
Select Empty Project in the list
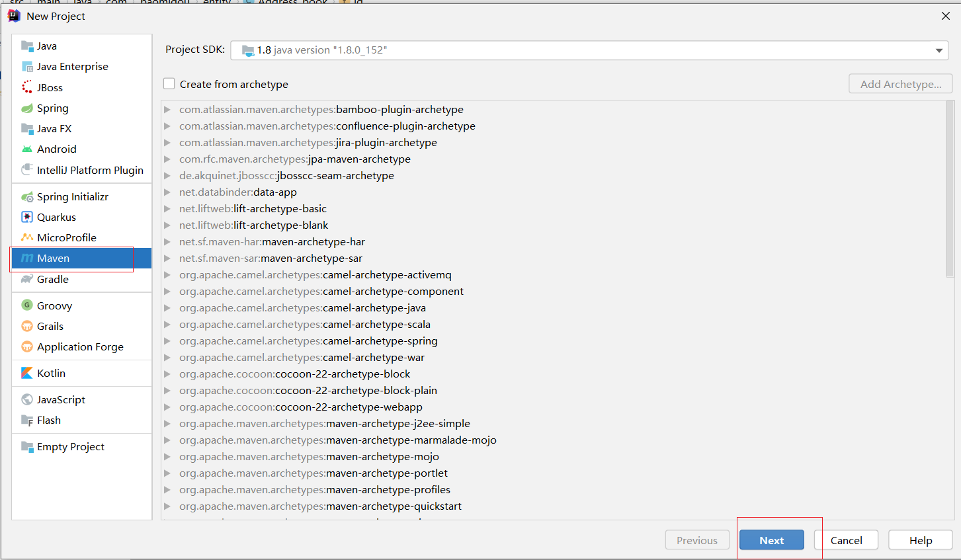[70, 447]
